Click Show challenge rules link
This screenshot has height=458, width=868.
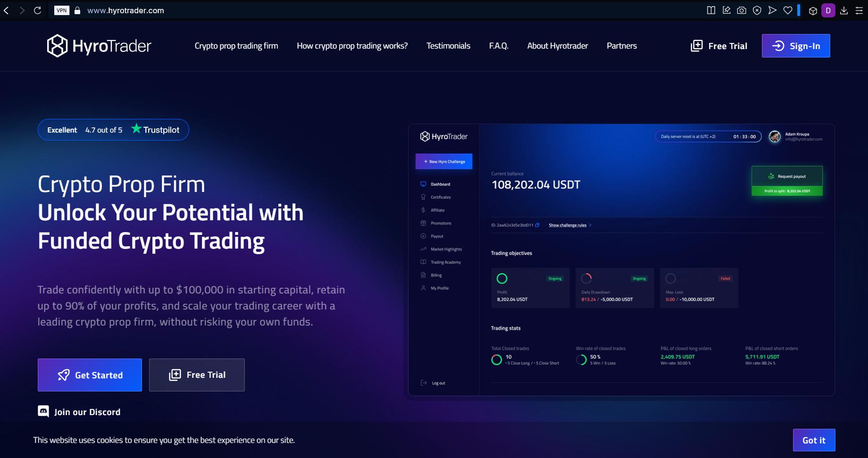(x=570, y=225)
